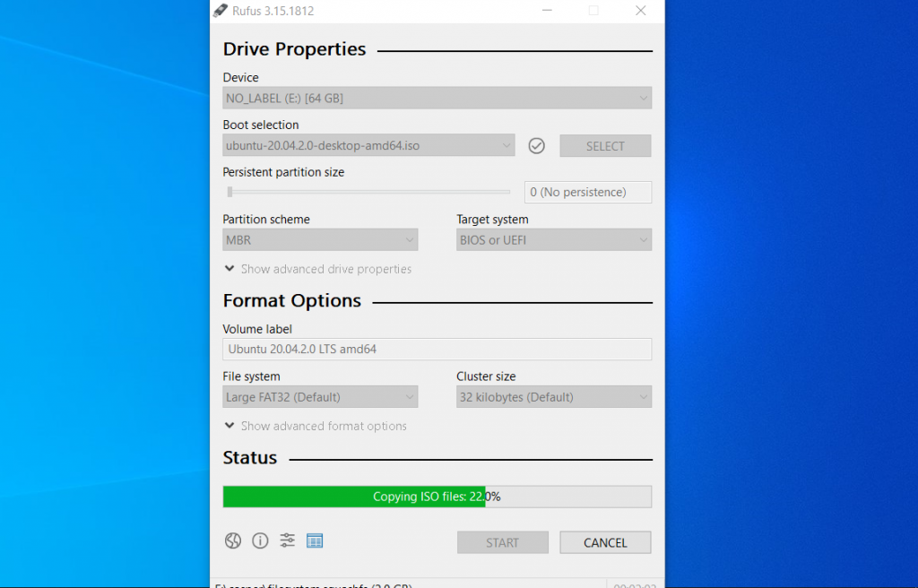Open the Target system dropdown
The height and width of the screenshot is (588, 918).
pos(553,239)
